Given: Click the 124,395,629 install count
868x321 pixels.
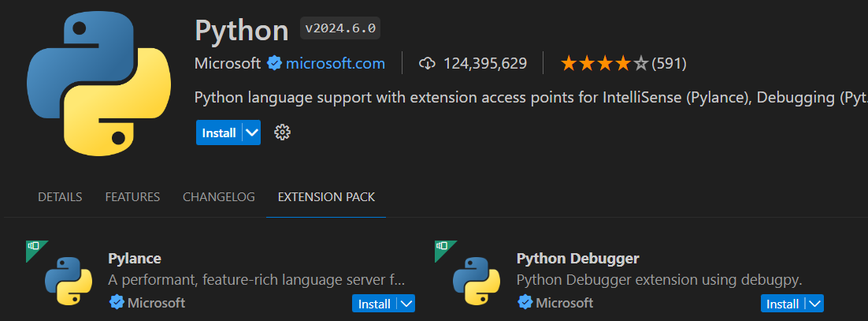Looking at the screenshot, I should coord(485,64).
